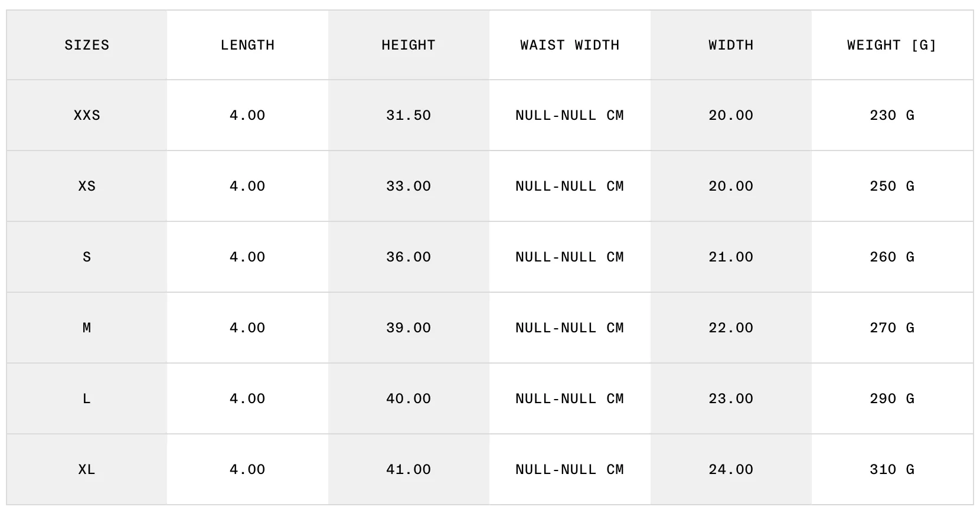This screenshot has width=980, height=510.
Task: Select the L size row label
Action: tap(87, 398)
